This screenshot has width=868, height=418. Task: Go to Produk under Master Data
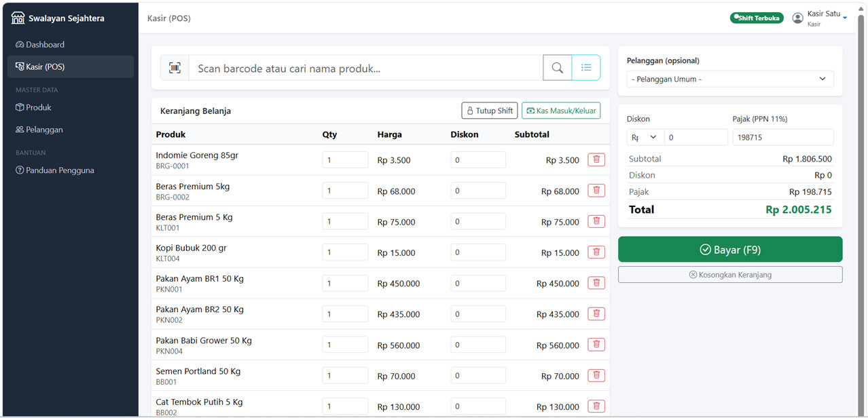point(71,107)
